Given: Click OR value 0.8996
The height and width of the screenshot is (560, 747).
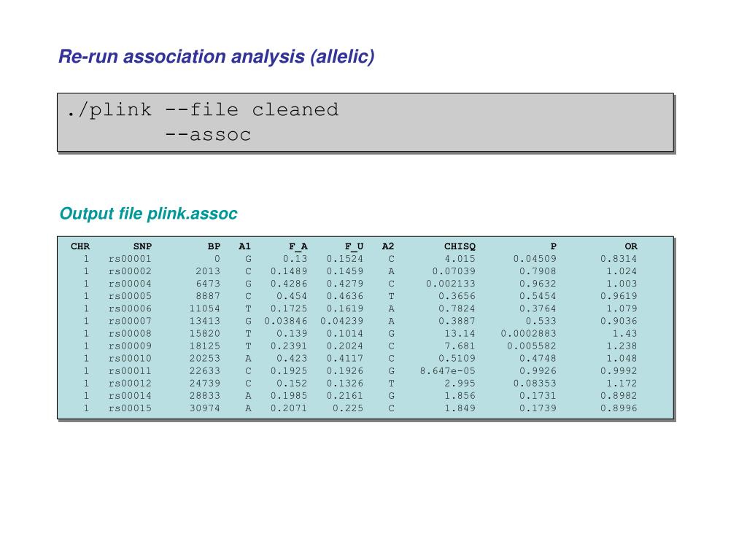Looking at the screenshot, I should pos(619,408).
